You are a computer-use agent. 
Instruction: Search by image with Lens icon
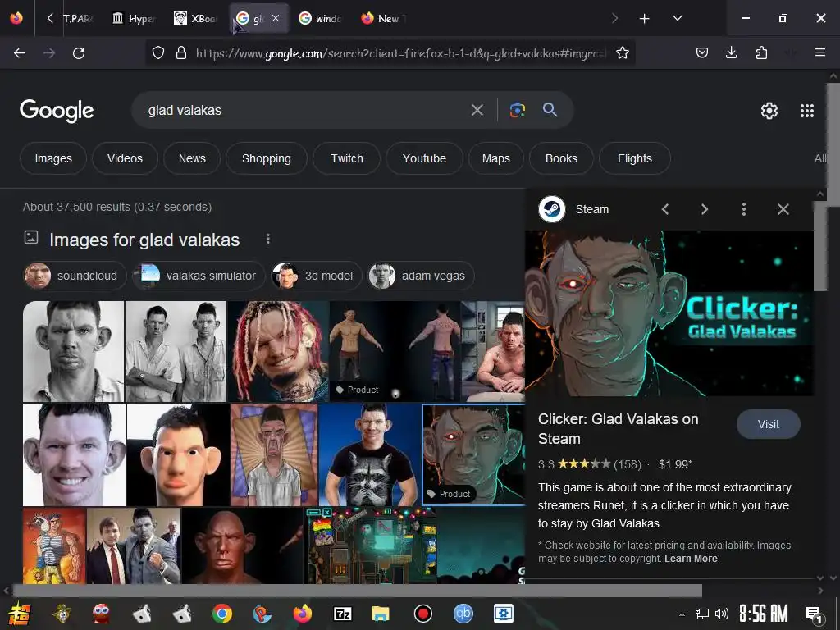pos(517,110)
